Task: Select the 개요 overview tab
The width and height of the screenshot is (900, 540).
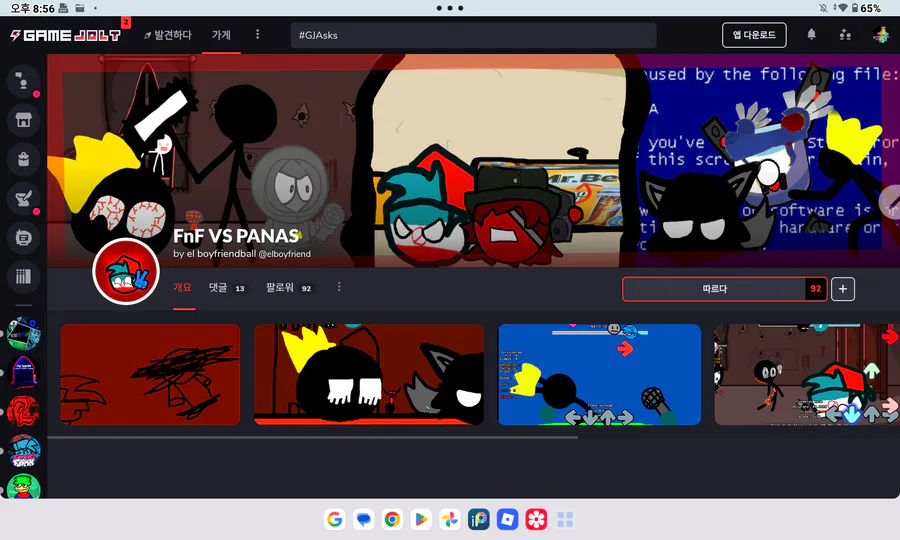Action: click(183, 288)
